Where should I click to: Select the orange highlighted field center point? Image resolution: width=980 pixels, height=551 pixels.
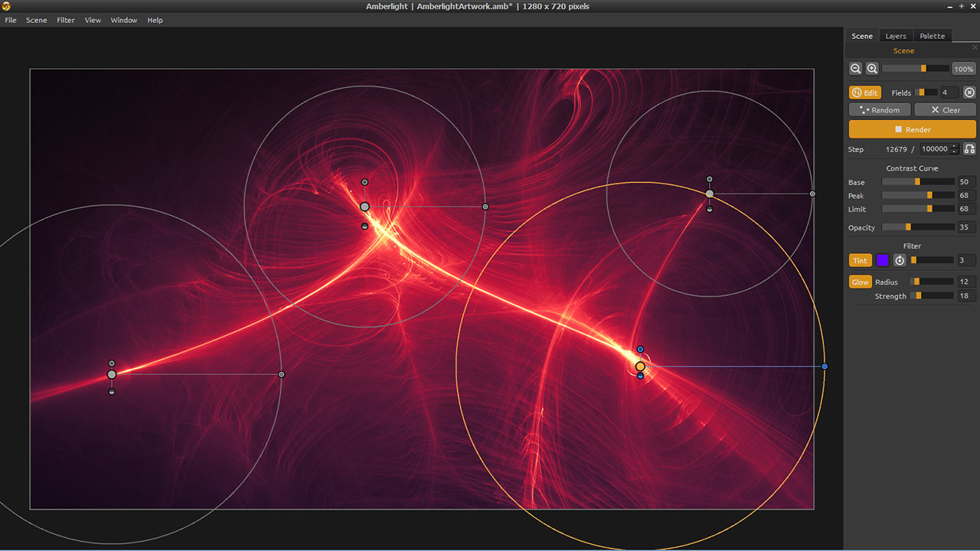[640, 367]
